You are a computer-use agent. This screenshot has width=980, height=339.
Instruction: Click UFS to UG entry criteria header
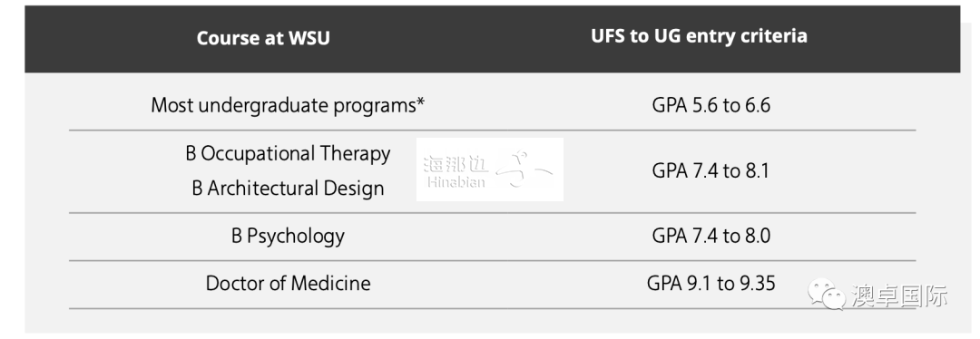coord(700,36)
